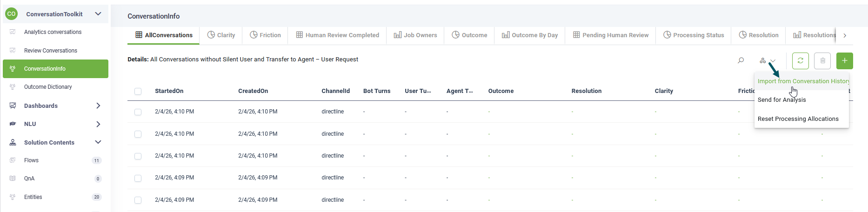Open the actions menu icon beside search
This screenshot has width=868, height=212.
click(767, 61)
